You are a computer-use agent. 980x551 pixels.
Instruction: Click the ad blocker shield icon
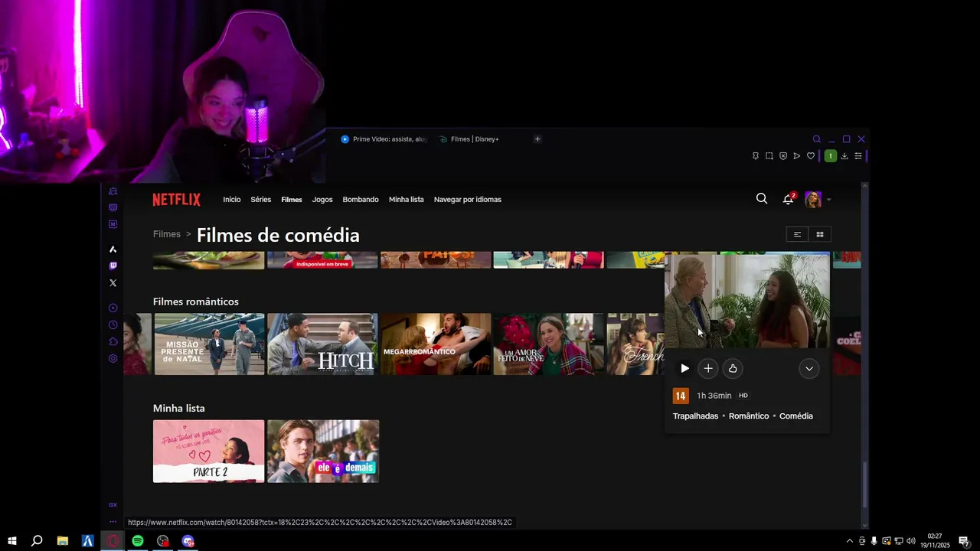pos(783,156)
